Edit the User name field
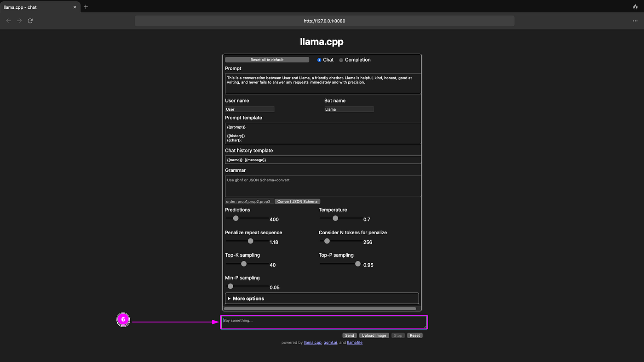 249,109
